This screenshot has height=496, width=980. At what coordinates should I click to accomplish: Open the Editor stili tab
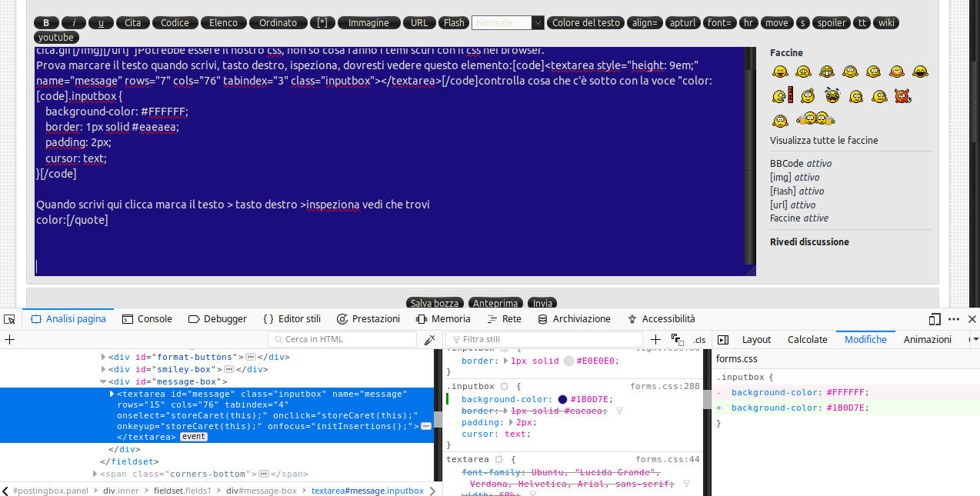click(x=292, y=319)
